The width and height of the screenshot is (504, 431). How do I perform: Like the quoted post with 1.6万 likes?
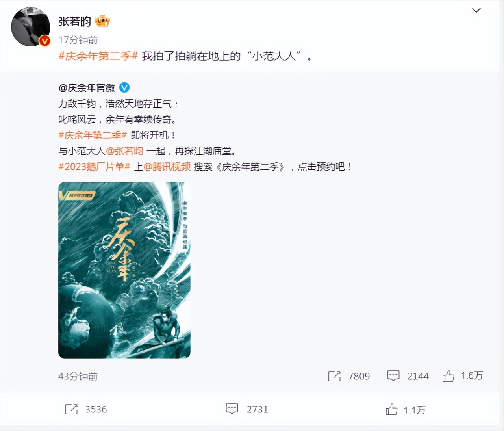[x=463, y=376]
